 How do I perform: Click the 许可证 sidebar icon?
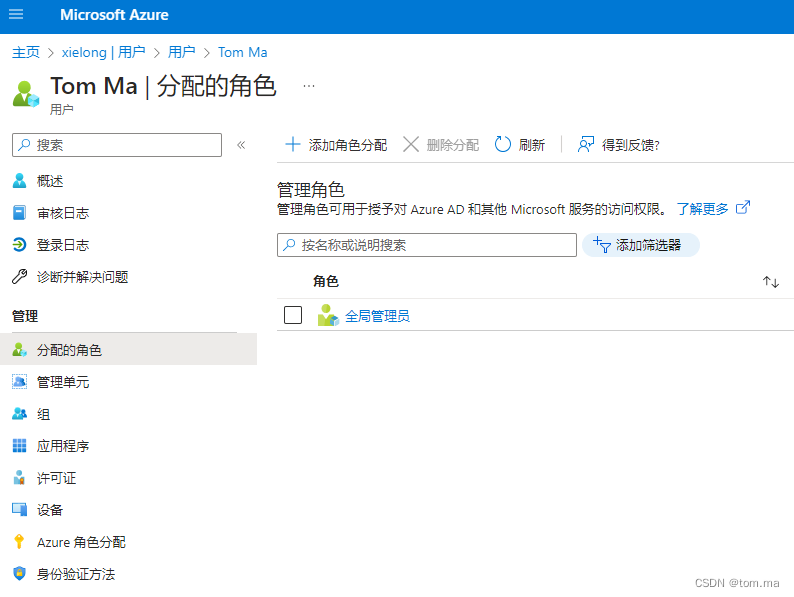click(19, 477)
